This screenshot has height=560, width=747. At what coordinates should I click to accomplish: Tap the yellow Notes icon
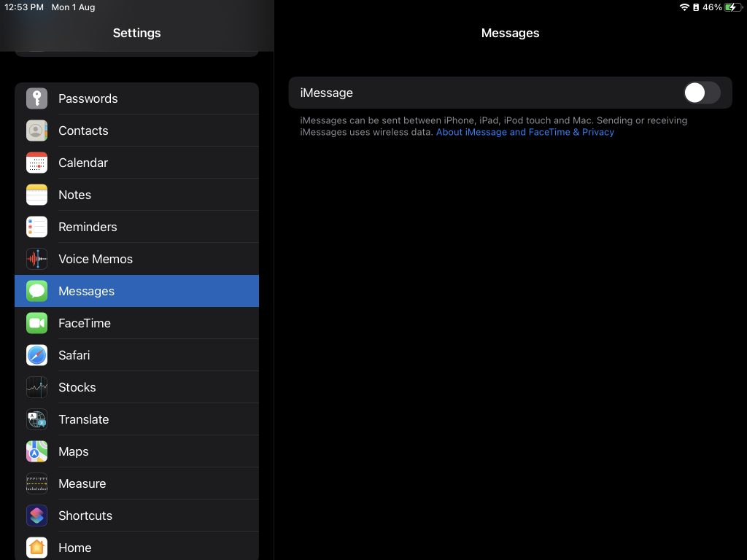click(36, 195)
